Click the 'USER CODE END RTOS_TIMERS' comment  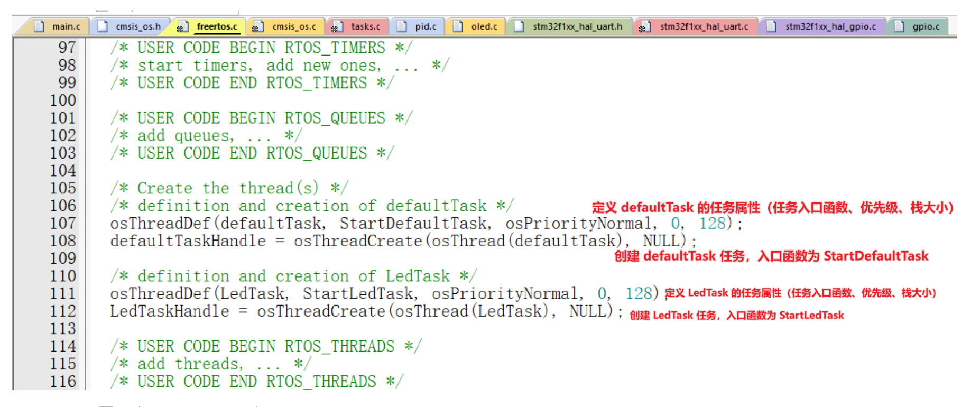(x=252, y=83)
